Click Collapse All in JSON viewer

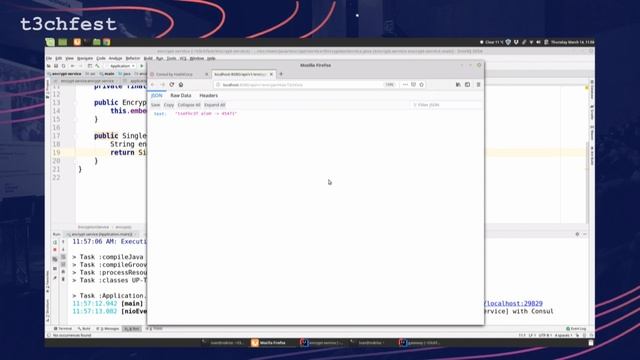pyautogui.click(x=189, y=105)
